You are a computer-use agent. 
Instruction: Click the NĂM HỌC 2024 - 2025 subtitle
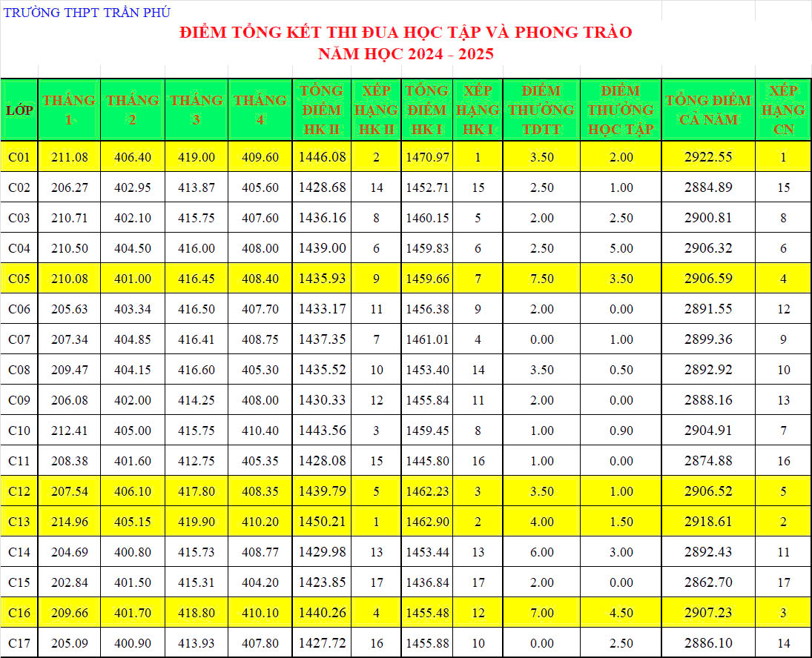(406, 54)
